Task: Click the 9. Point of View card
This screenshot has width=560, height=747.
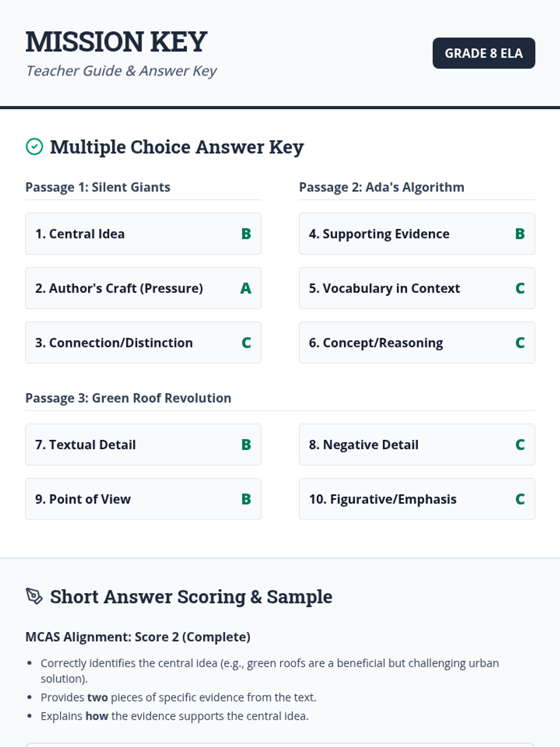Action: click(x=143, y=499)
